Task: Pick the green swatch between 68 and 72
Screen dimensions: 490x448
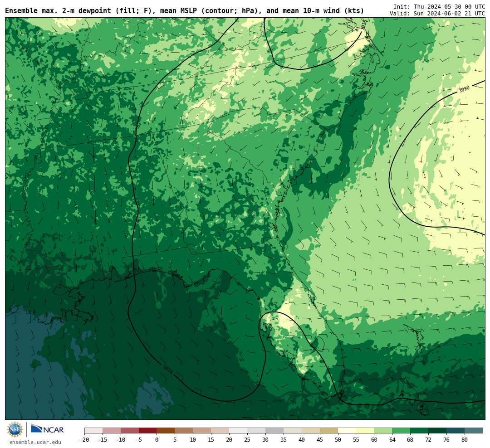Action: tap(420, 431)
